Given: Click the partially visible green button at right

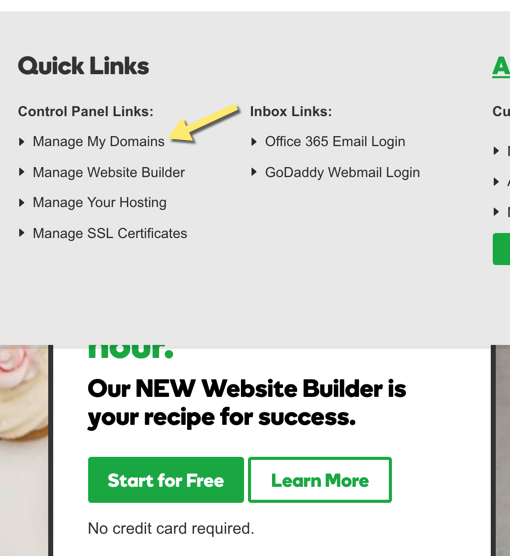Looking at the screenshot, I should click(501, 249).
